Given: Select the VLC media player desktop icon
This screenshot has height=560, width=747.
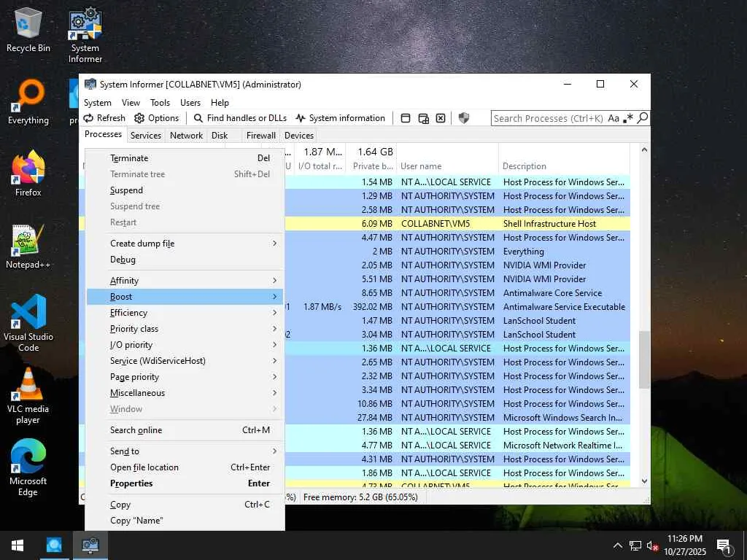Looking at the screenshot, I should coord(28,396).
